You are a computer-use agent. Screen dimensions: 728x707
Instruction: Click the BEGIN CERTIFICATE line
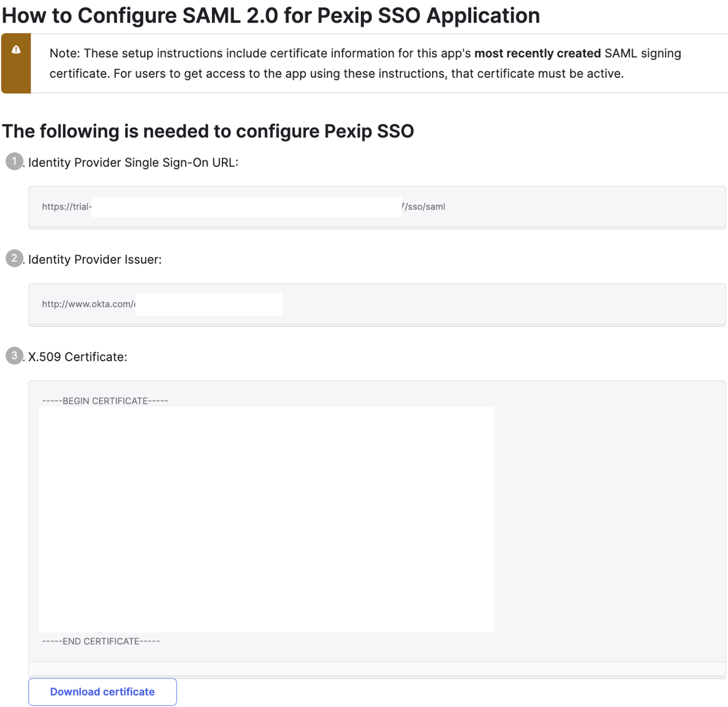[105, 401]
